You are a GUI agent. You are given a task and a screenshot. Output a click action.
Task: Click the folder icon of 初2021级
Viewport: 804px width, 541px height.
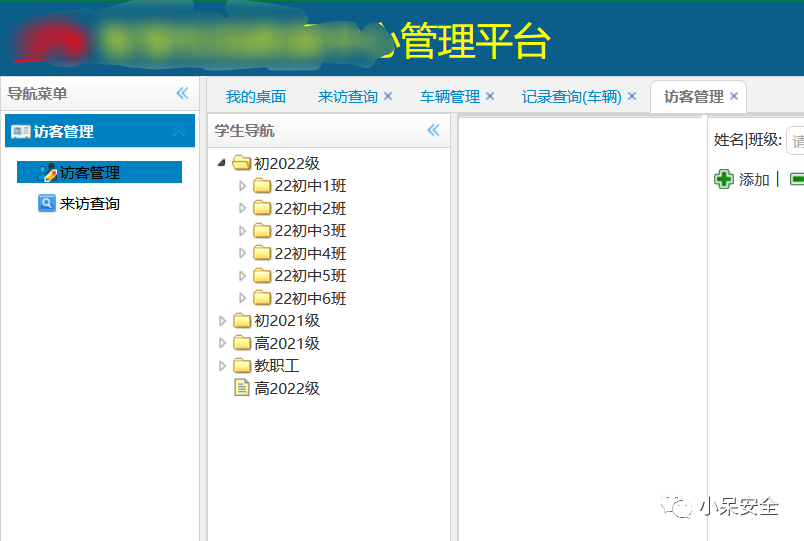(242, 320)
